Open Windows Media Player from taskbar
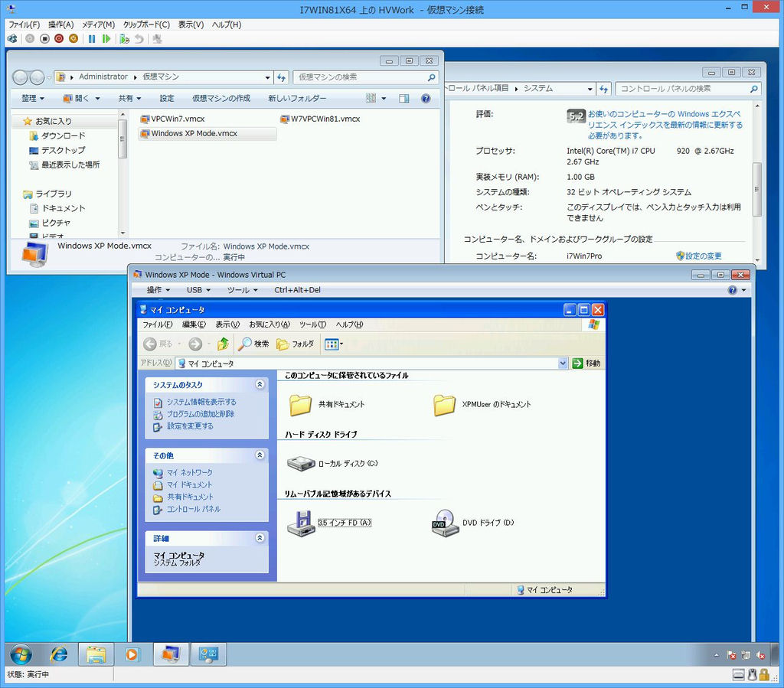The width and height of the screenshot is (784, 688). pos(132,654)
